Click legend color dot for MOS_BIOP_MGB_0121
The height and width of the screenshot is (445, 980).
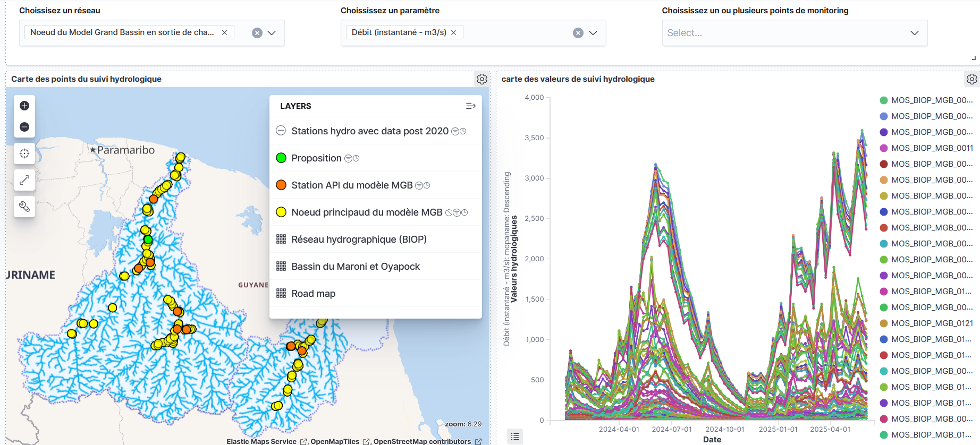coord(884,323)
